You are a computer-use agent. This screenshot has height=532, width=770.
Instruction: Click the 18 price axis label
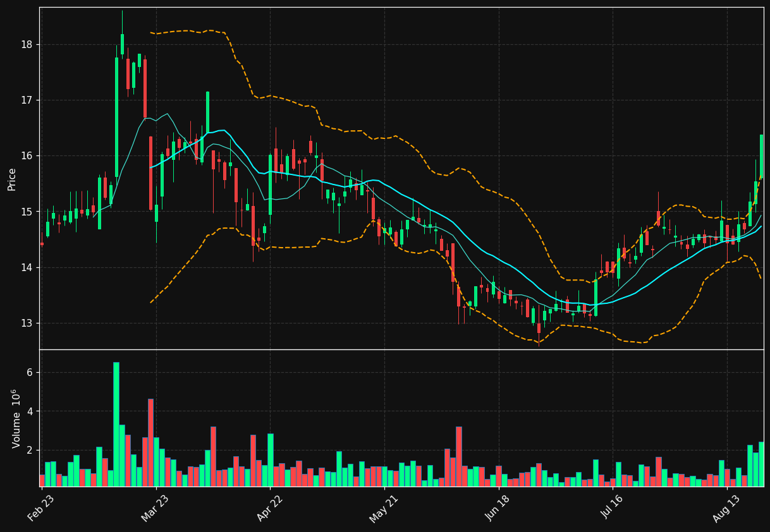27,45
